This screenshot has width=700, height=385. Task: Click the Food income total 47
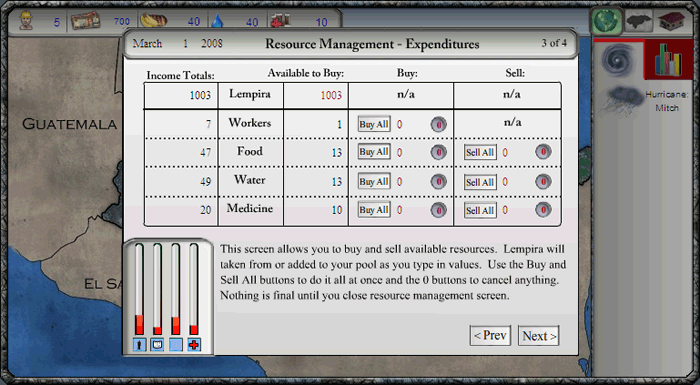tap(205, 152)
